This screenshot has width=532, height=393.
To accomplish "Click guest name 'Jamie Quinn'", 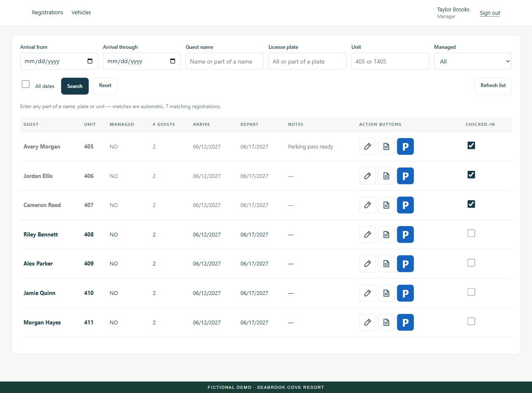I will (x=40, y=293).
